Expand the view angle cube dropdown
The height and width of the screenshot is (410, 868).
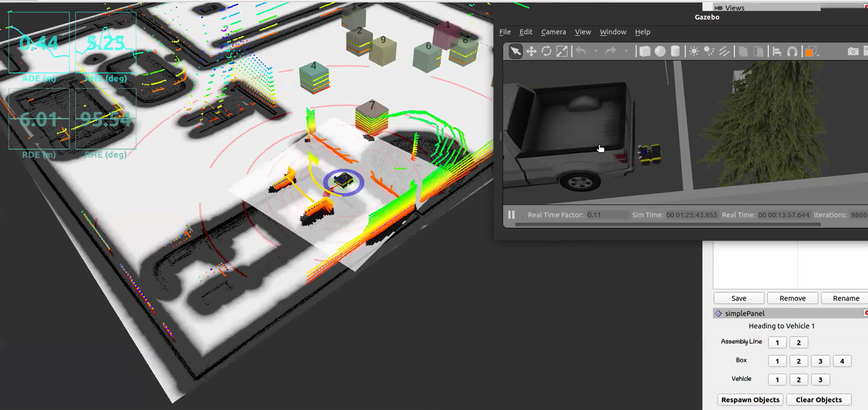click(818, 55)
